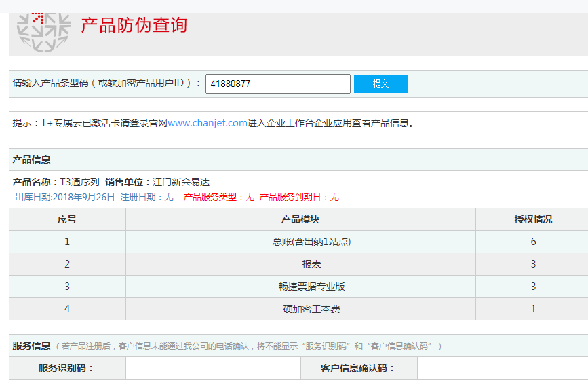This screenshot has width=588, height=387.
Task: Focus the product barcode input field
Action: click(x=278, y=84)
